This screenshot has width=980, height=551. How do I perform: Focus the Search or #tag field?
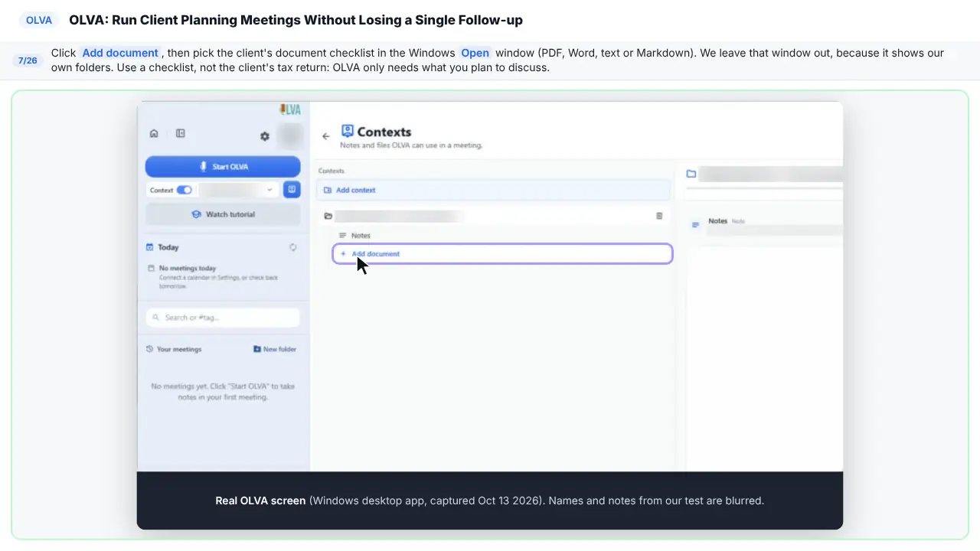tap(223, 317)
